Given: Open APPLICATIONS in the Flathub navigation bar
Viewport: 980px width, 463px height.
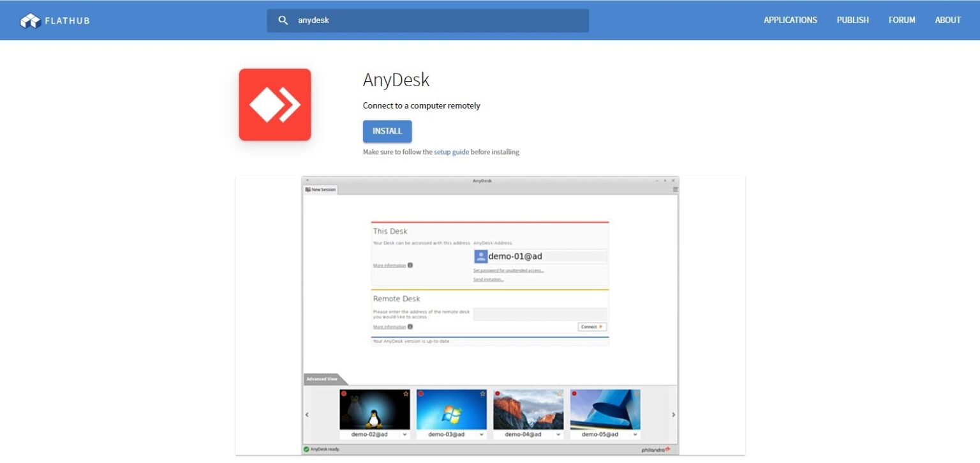Looking at the screenshot, I should [x=790, y=20].
